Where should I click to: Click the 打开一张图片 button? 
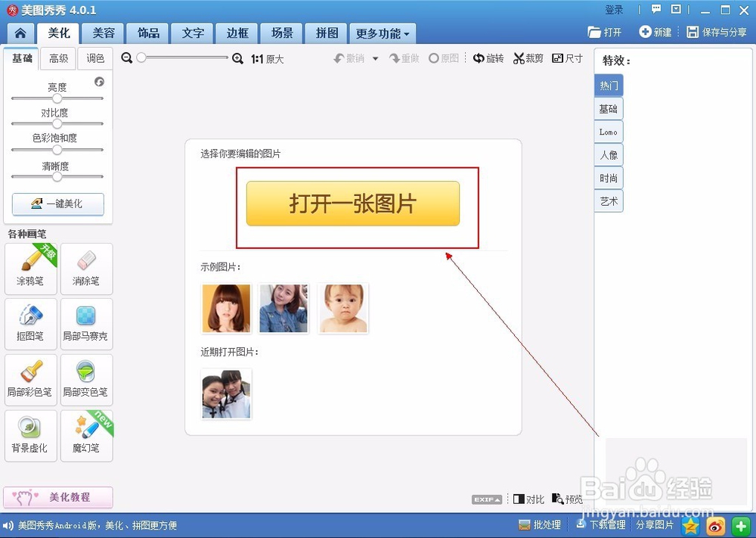pos(352,203)
